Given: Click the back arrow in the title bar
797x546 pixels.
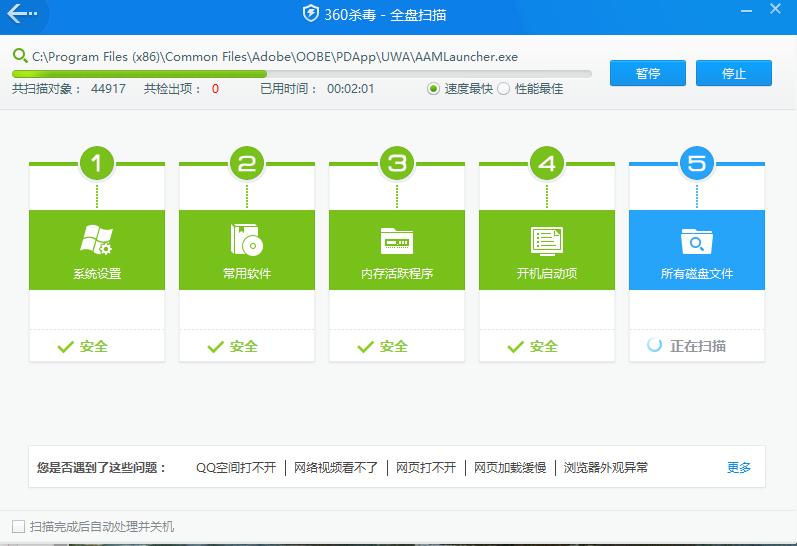Looking at the screenshot, I should (22, 14).
